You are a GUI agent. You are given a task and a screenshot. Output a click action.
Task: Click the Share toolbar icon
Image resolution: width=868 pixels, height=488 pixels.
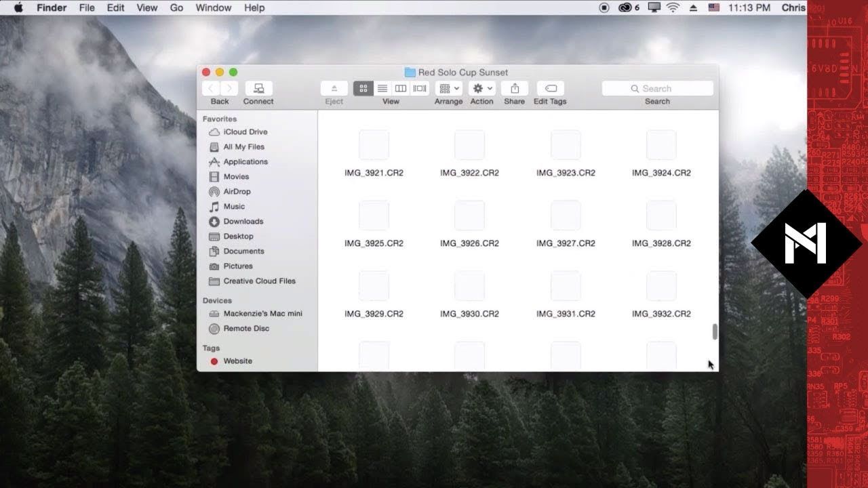pyautogui.click(x=514, y=88)
